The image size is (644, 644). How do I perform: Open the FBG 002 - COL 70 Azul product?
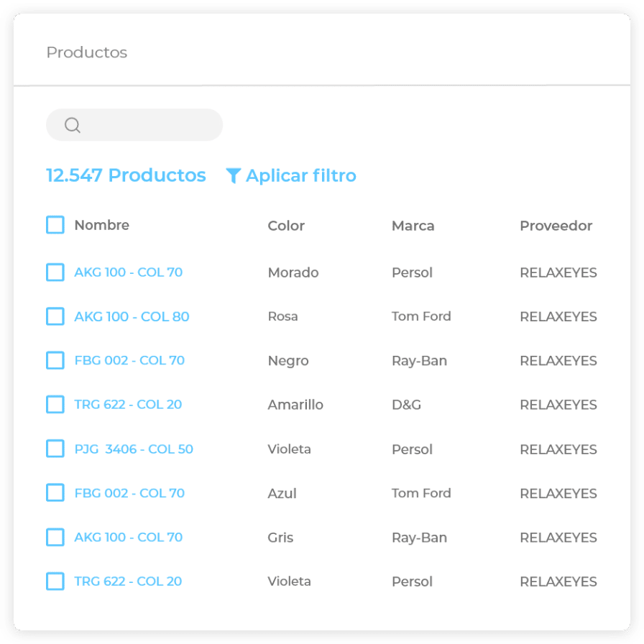pyautogui.click(x=129, y=493)
